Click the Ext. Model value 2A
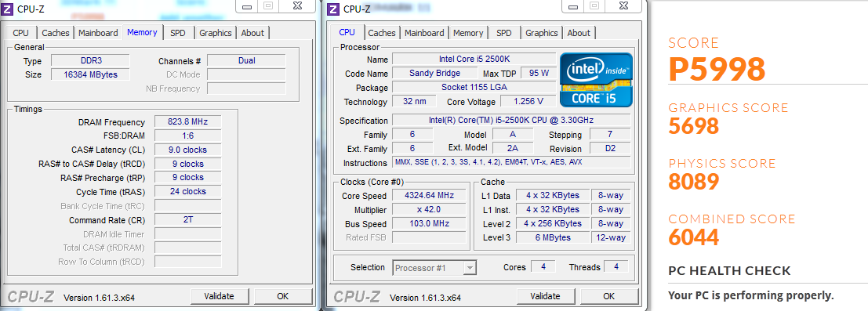Image resolution: width=868 pixels, height=311 pixels. pos(513,148)
